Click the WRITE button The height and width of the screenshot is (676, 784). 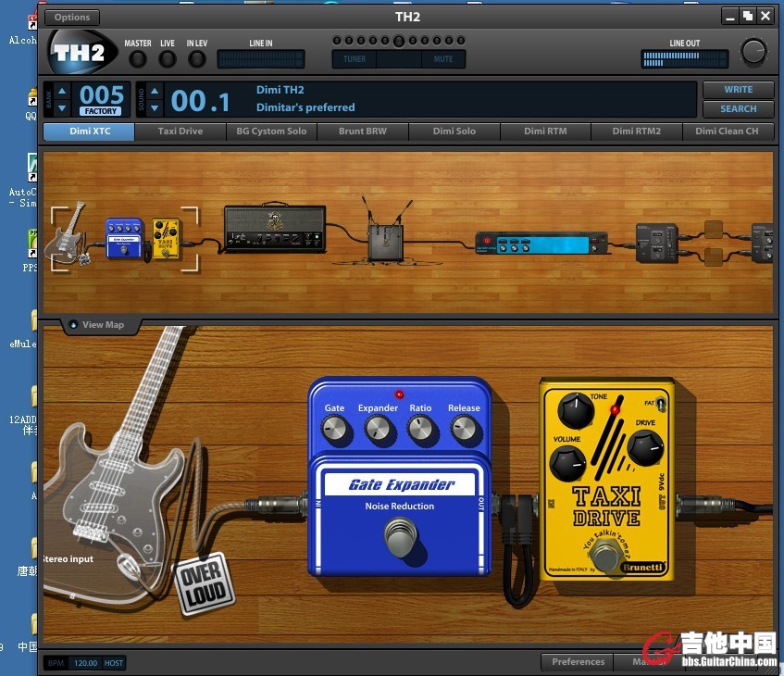click(x=738, y=90)
